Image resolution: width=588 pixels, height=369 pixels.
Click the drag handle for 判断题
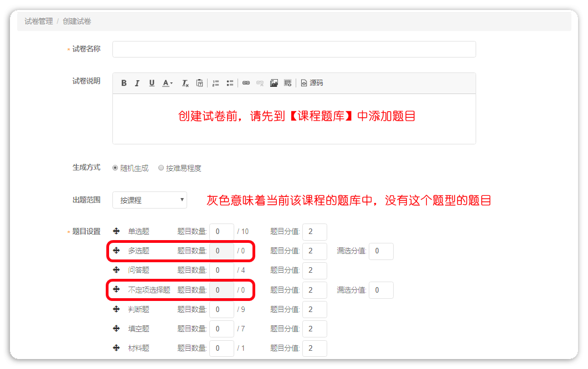116,309
